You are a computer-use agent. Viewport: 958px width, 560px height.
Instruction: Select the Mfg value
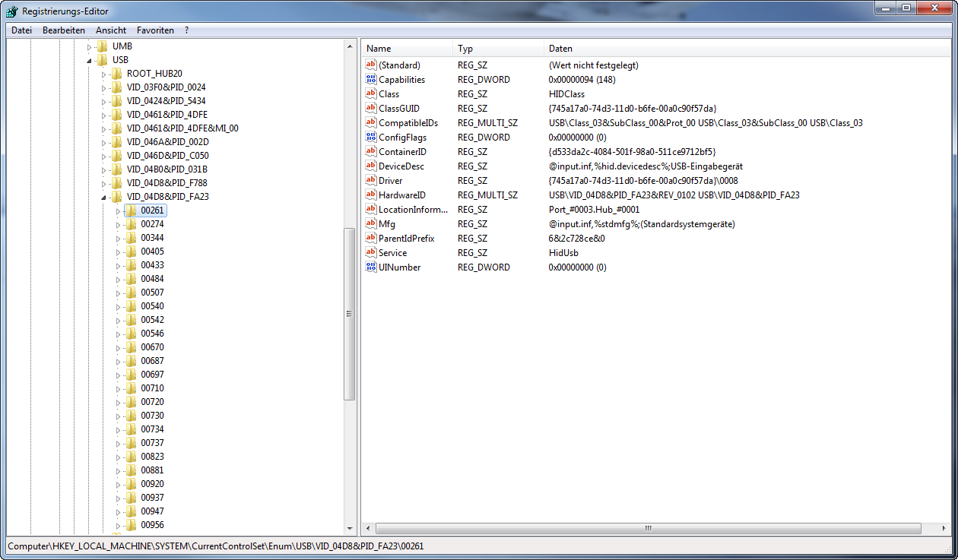coord(387,224)
